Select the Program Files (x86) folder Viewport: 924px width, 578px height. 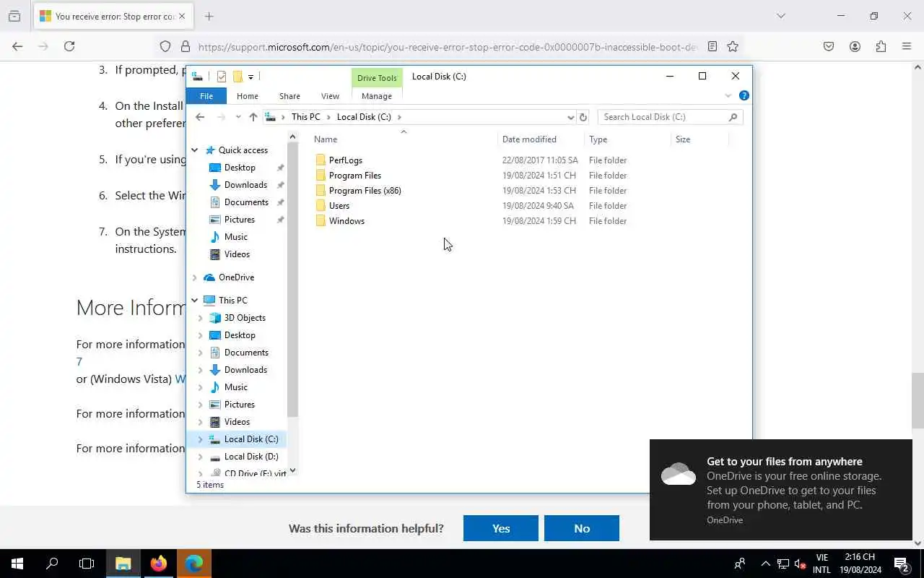(365, 191)
